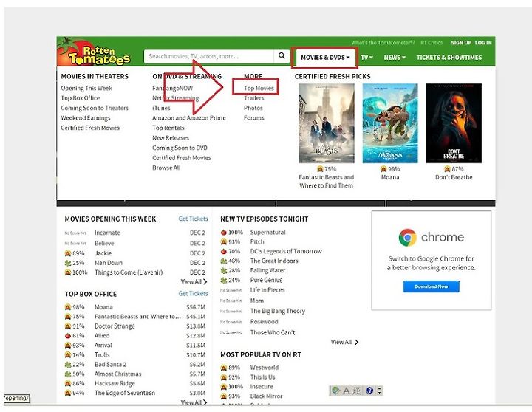The image size is (532, 412).
Task: Click View All under Movies Opening This Week
Action: pyautogui.click(x=194, y=281)
